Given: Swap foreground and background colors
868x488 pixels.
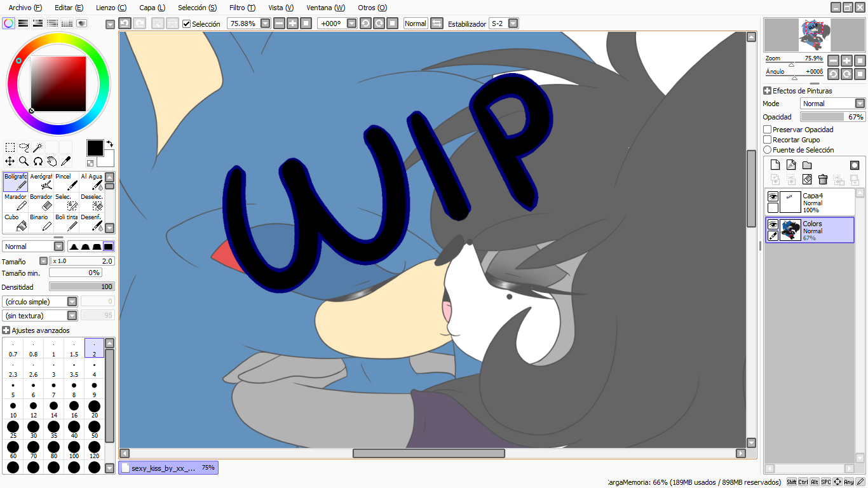Looking at the screenshot, I should [109, 144].
